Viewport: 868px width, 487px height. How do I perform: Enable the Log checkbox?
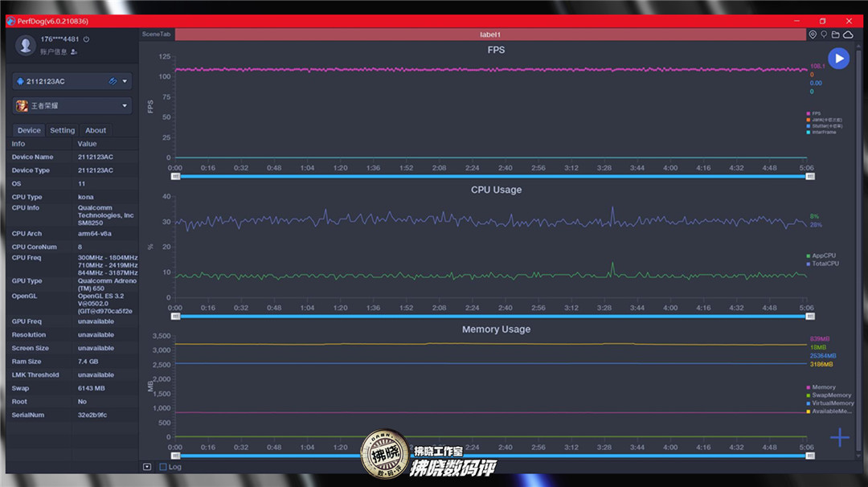pyautogui.click(x=163, y=467)
